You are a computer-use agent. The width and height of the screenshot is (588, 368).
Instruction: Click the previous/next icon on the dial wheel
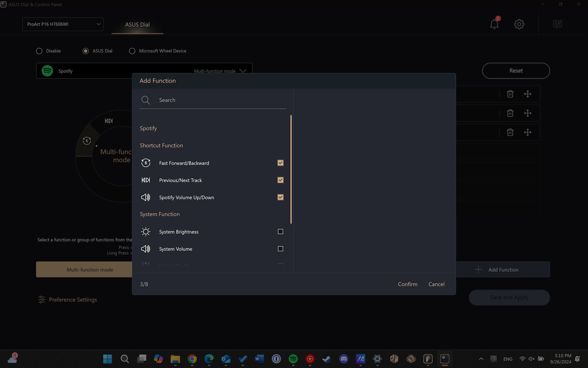pyautogui.click(x=109, y=121)
